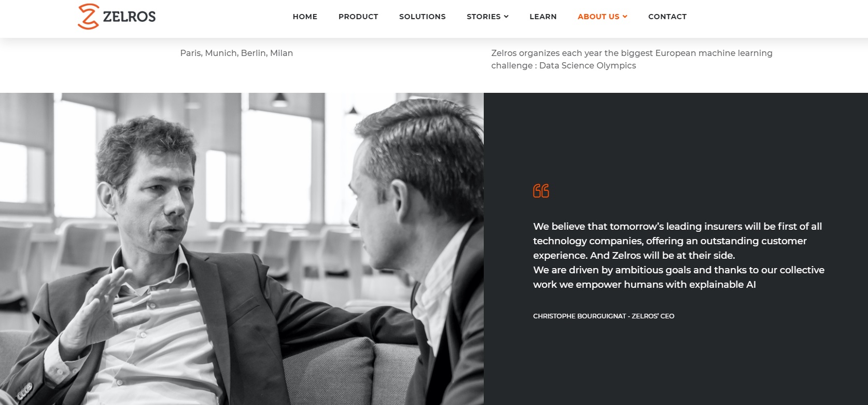Click the 'Paris, Munich, Berlin, Milan' text

coord(236,53)
